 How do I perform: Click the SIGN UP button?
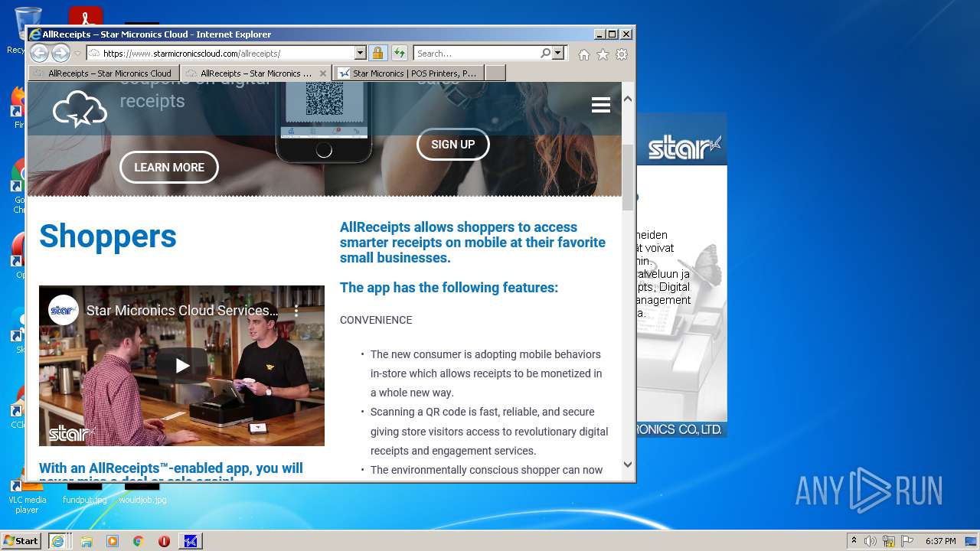(453, 144)
